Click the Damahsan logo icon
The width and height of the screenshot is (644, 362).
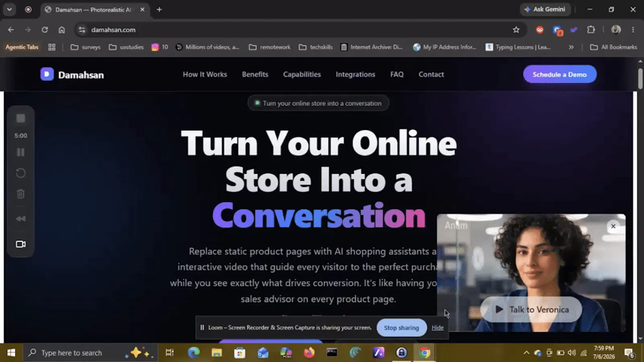(47, 74)
